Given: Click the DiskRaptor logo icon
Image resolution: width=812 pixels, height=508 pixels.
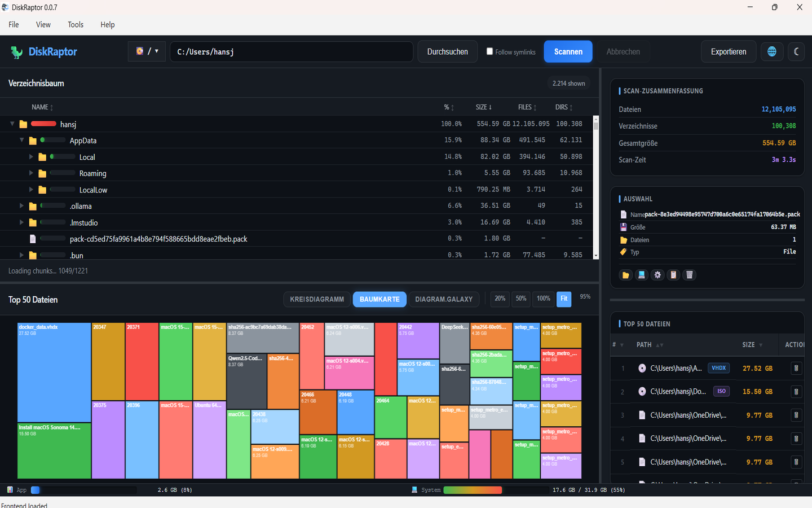Looking at the screenshot, I should pos(16,52).
